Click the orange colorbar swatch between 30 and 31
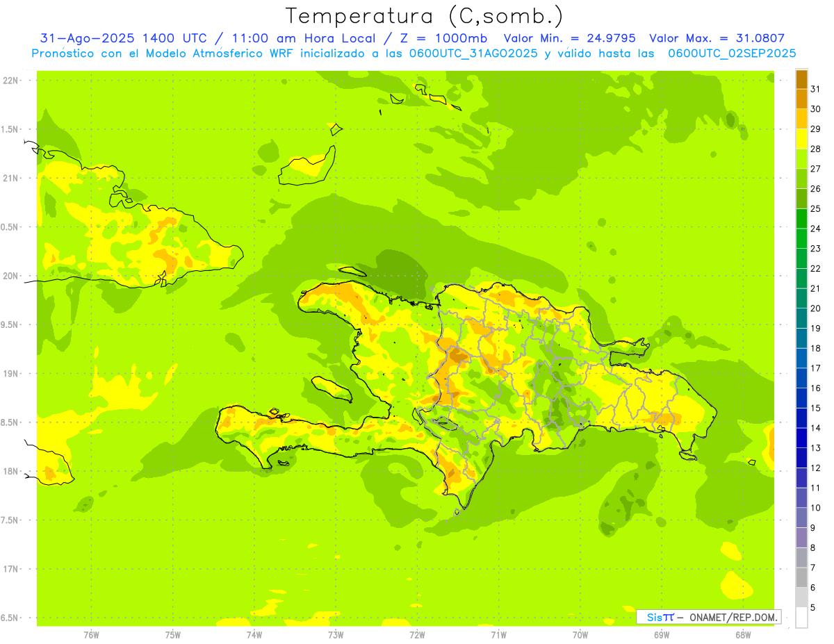Image resolution: width=834 pixels, height=644 pixels. click(801, 99)
